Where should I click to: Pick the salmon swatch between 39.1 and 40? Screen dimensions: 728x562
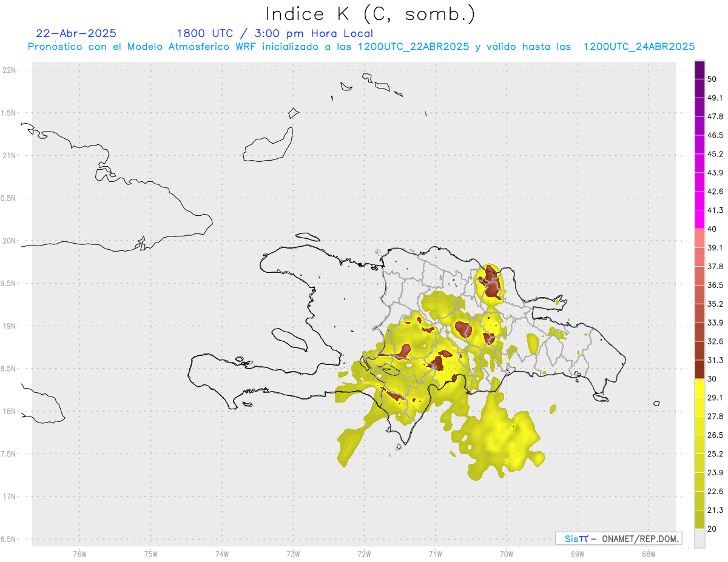(x=699, y=238)
